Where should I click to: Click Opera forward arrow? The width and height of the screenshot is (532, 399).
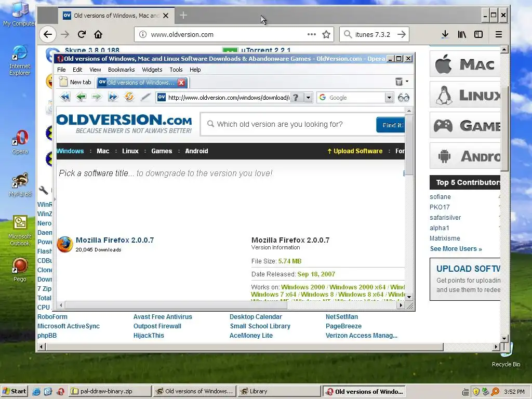pyautogui.click(x=97, y=97)
